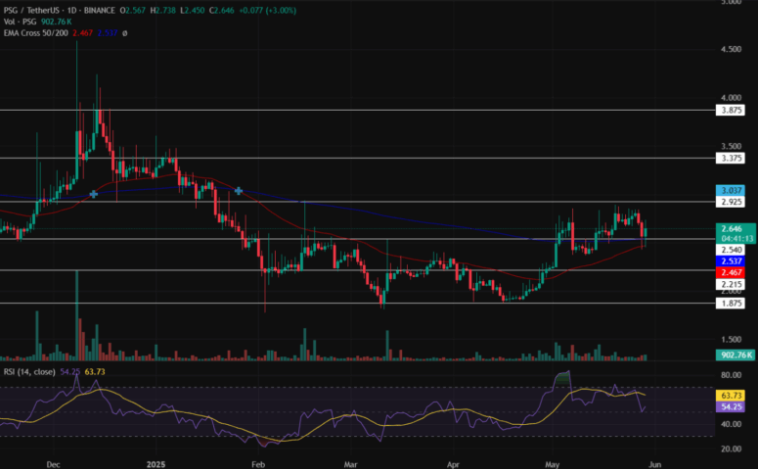
Task: Select the low value L2.450
Action: pyautogui.click(x=192, y=10)
